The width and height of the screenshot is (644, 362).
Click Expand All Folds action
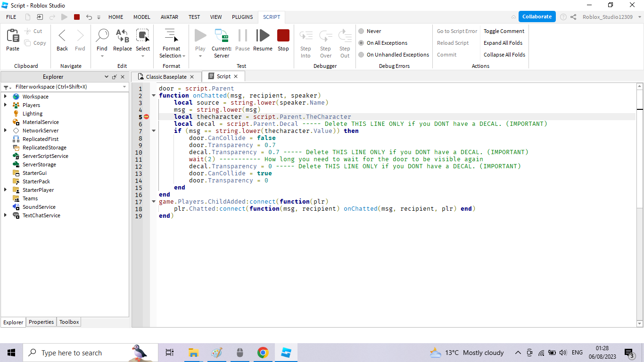point(503,43)
